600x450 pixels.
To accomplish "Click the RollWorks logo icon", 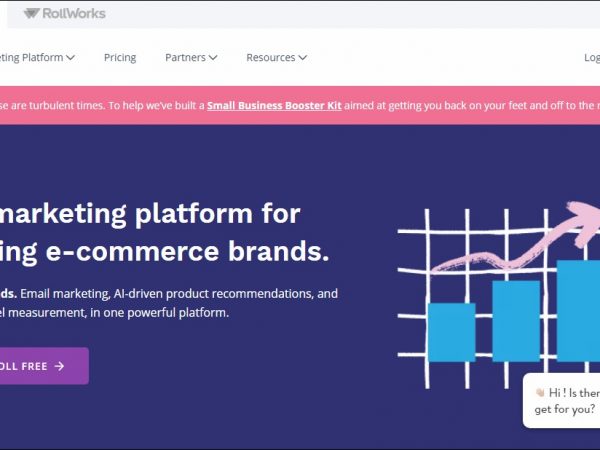I will tap(31, 13).
